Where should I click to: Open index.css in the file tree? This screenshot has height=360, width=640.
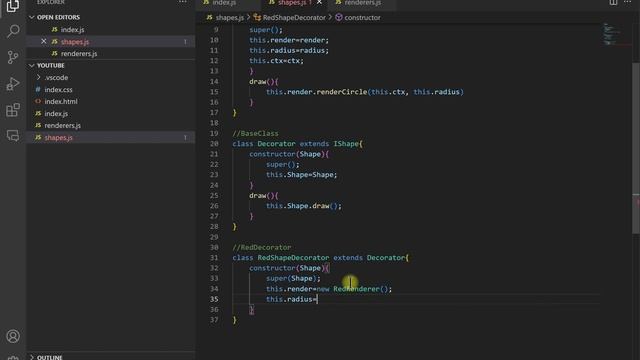(x=58, y=89)
